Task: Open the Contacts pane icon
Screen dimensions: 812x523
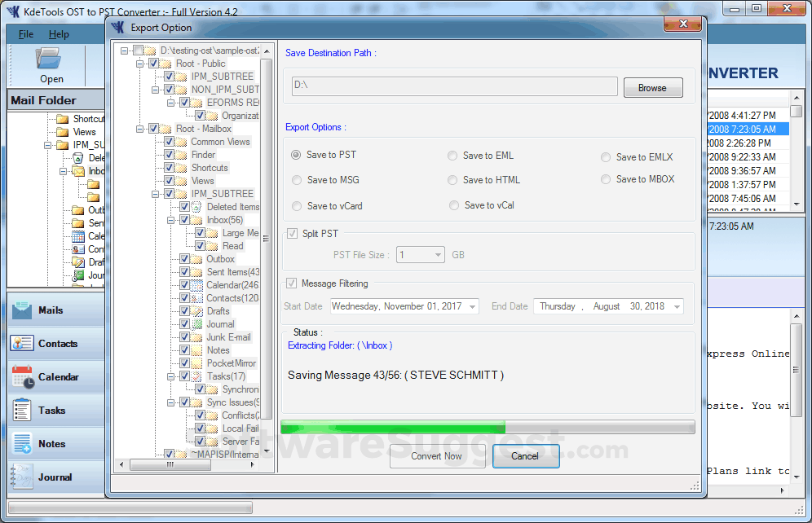Action: pos(22,344)
